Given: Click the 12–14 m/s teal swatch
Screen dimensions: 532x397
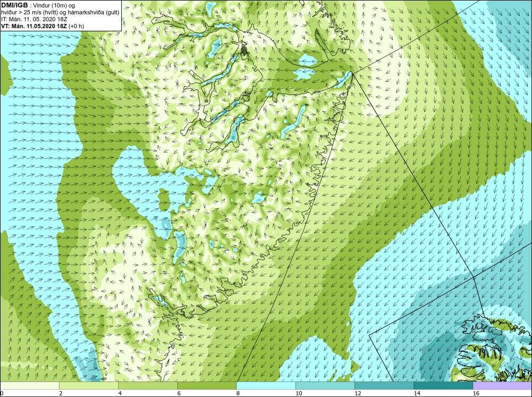Looking at the screenshot, I should pos(384,385).
